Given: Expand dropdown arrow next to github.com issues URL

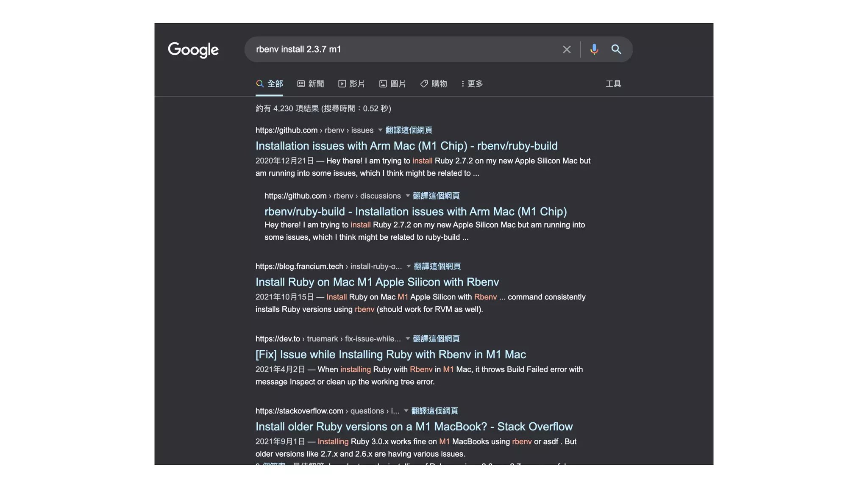Looking at the screenshot, I should click(380, 130).
